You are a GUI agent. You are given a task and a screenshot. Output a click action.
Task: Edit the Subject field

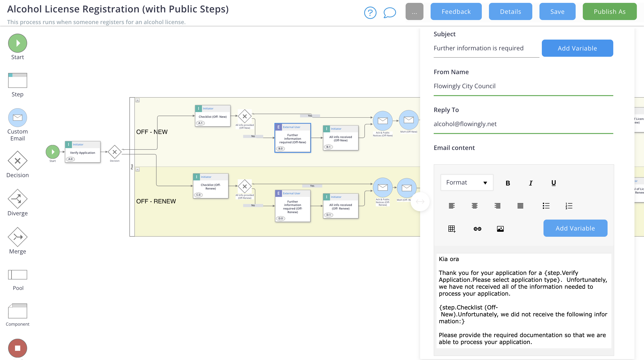[486, 48]
